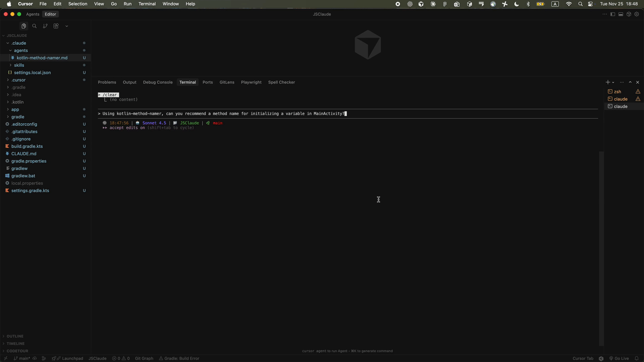This screenshot has width=644, height=362.
Task: Click the Go Live button
Action: tap(619, 358)
